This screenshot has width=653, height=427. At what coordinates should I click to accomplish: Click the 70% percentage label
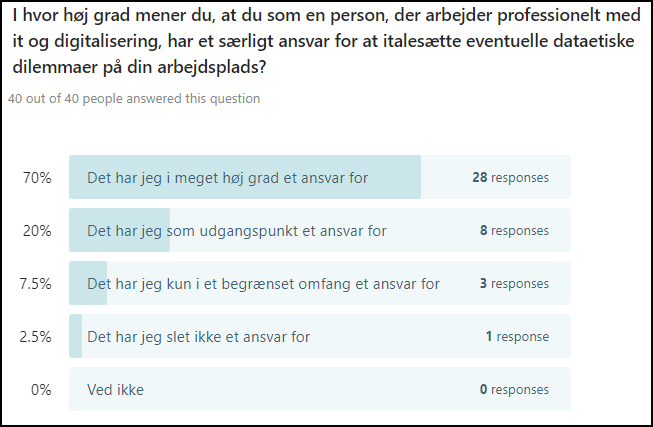37,178
